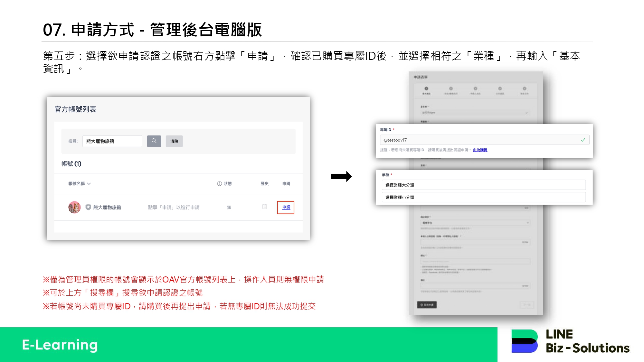Click the 熊大寵物旅館 account avatar
Screen dimensions: 644x362
[x=74, y=207]
